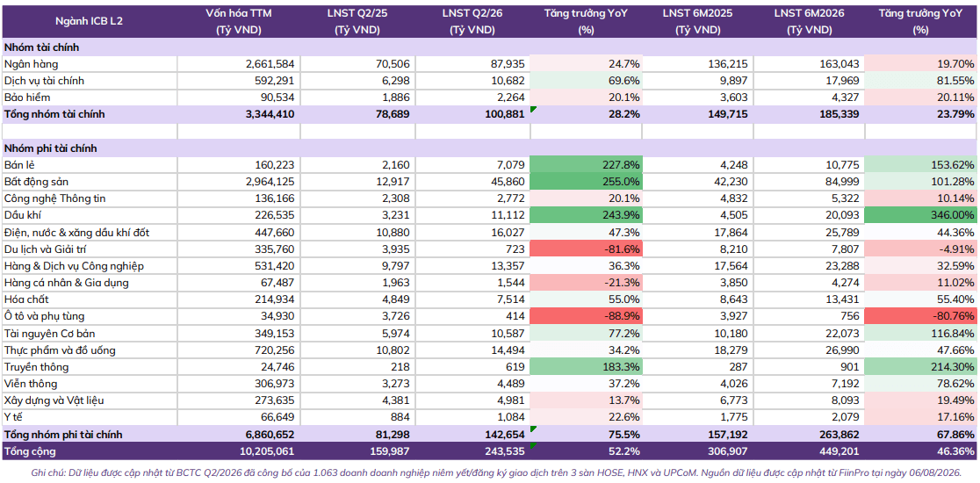Select the 214.30% growth cell
This screenshot has width=980, height=483.
pyautogui.click(x=921, y=367)
